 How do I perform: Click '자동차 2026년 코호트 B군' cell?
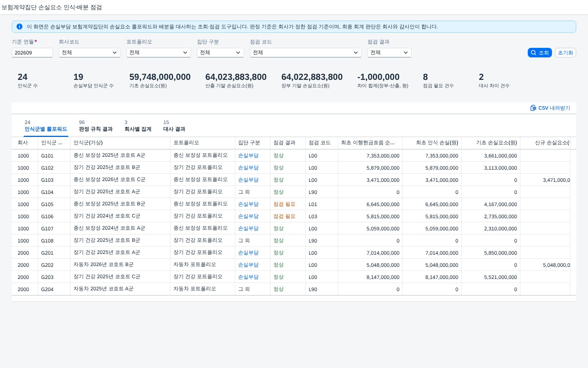coord(121,265)
